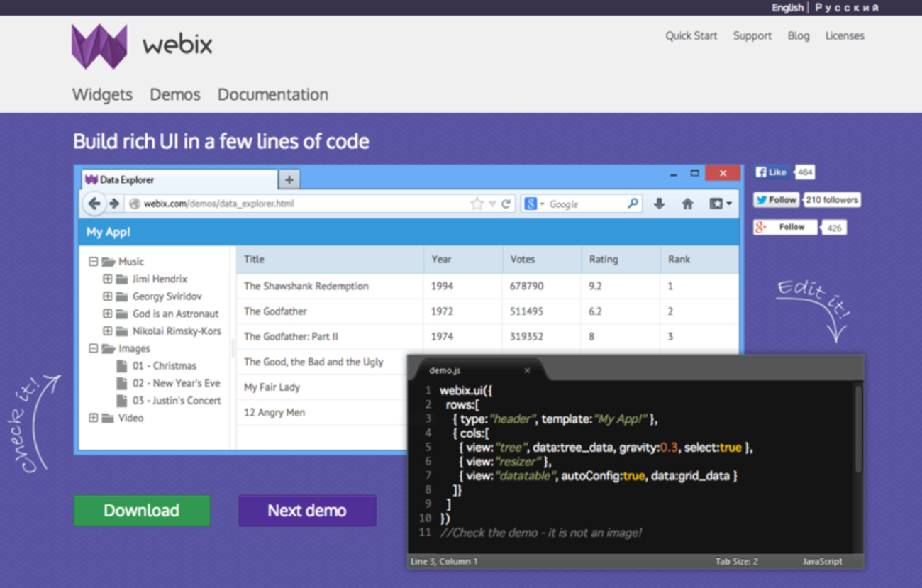922x588 pixels.
Task: Click the home icon in browser toolbar
Action: tap(687, 204)
